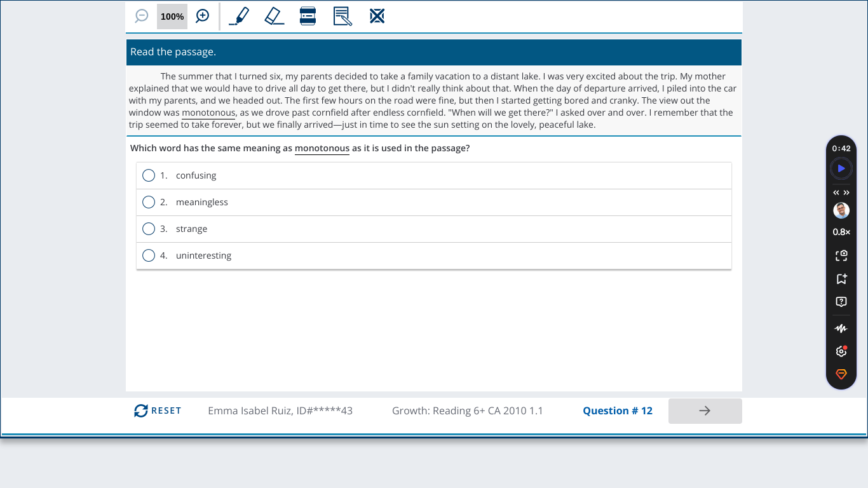Click the fast-forward double-chevron in widget
Viewport: 868px width, 488px height.
coord(846,193)
